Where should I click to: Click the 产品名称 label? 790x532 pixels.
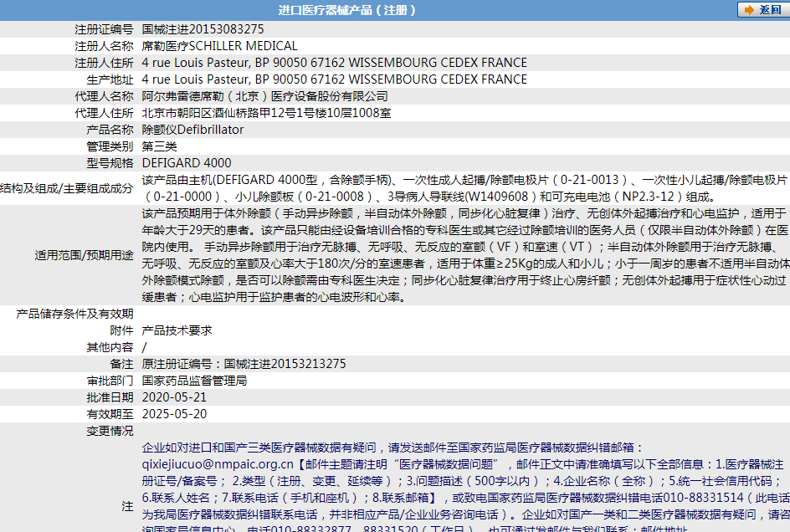110,130
